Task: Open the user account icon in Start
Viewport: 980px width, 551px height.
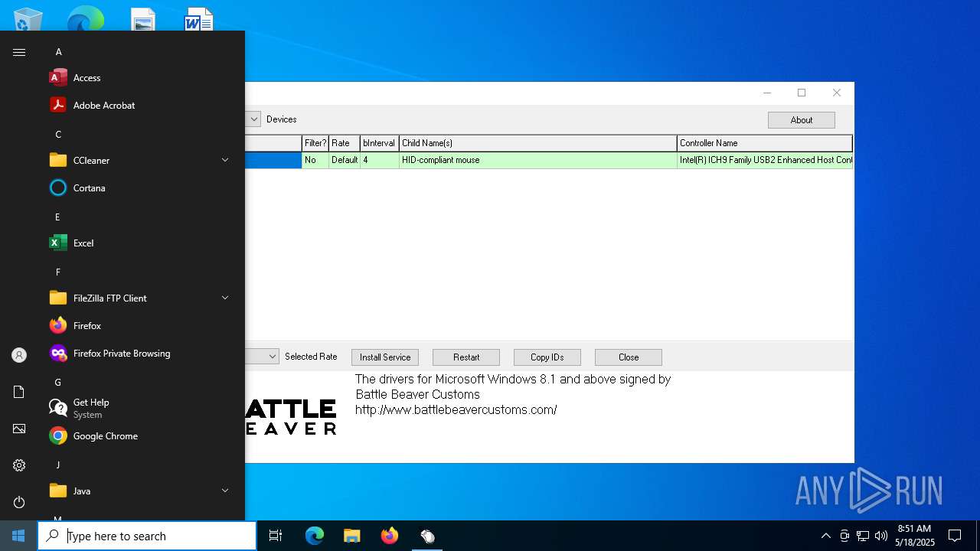Action: coord(19,355)
